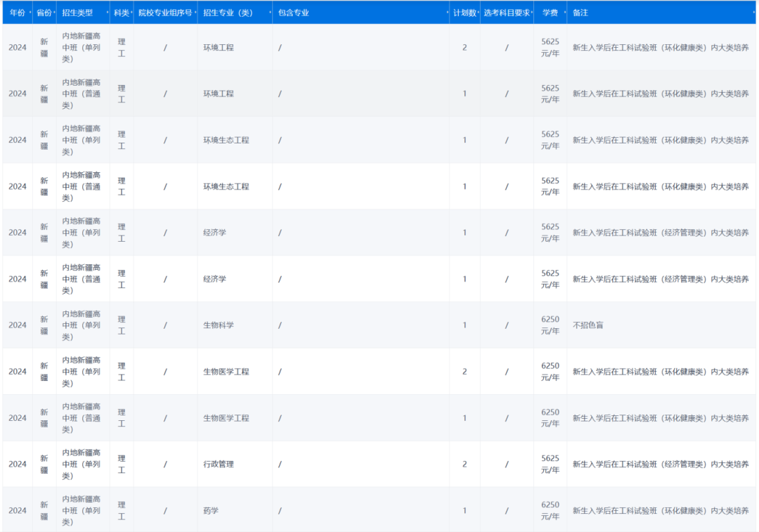Click the 行政管理 major cell
The width and height of the screenshot is (759, 532).
[x=219, y=465]
